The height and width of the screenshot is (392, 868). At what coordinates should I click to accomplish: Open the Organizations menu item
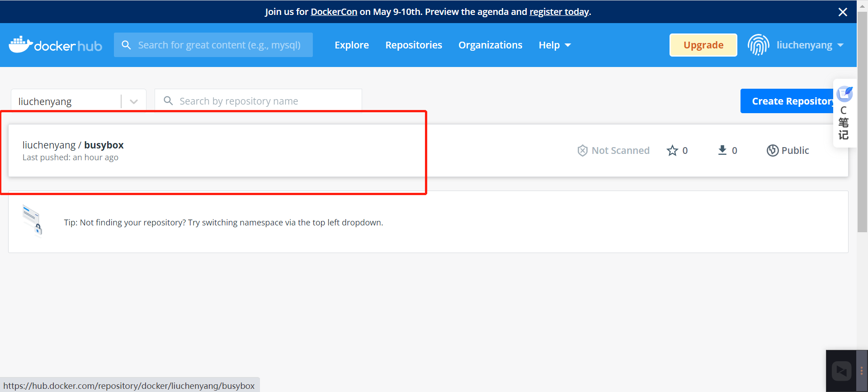point(490,45)
